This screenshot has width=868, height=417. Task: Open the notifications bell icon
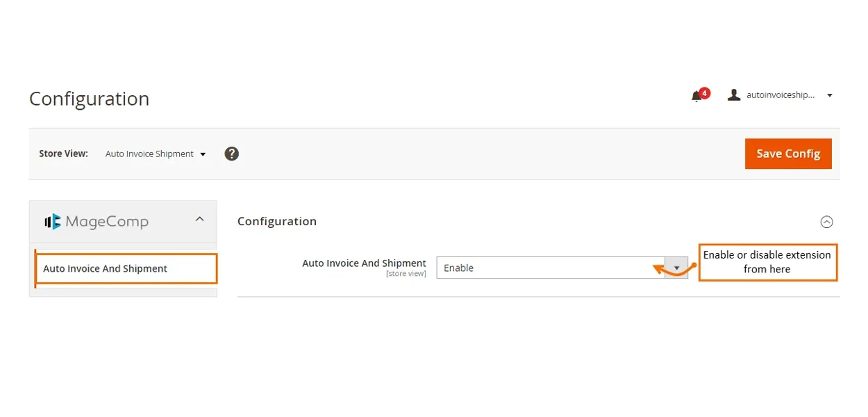[696, 97]
